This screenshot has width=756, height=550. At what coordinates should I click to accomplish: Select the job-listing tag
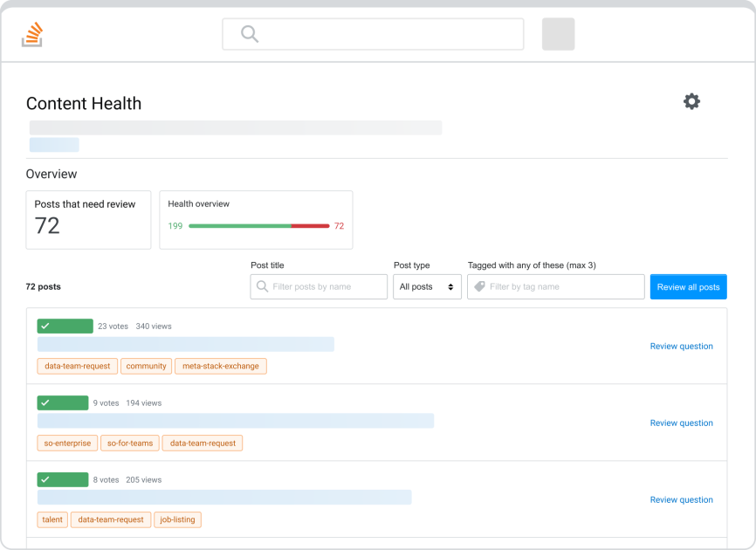pos(177,519)
